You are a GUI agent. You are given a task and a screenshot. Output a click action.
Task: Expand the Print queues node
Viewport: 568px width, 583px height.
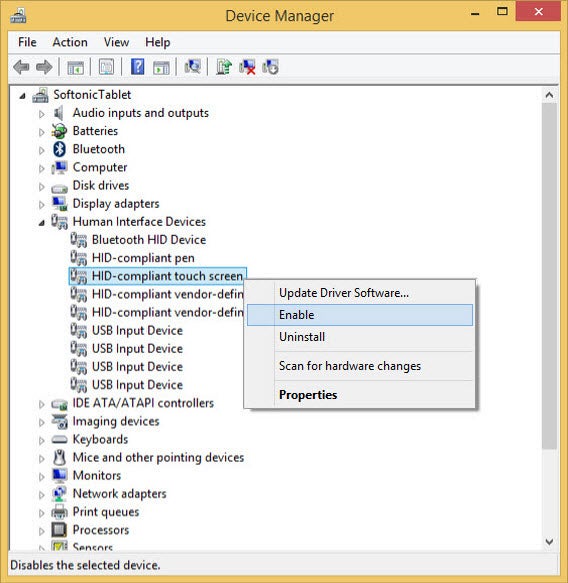[x=42, y=513]
